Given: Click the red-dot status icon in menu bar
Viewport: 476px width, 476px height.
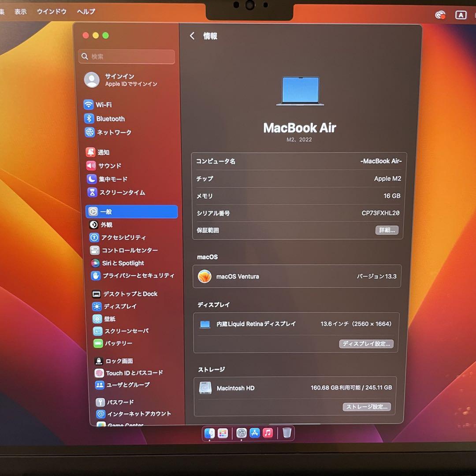Looking at the screenshot, I should [440, 15].
